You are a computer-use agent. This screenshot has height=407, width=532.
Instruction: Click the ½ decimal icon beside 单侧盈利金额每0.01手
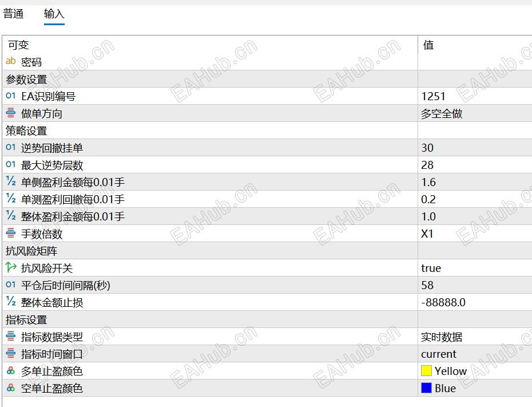pyautogui.click(x=10, y=182)
